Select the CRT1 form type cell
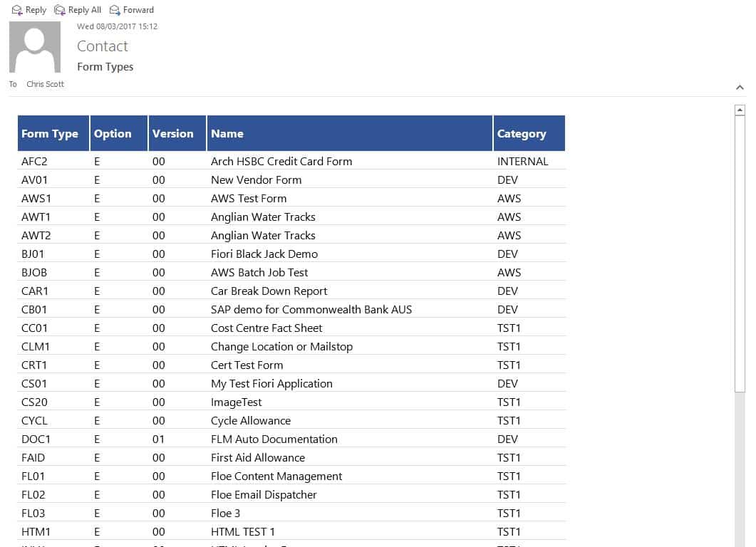Viewport: 756px width, 547px height. tap(33, 365)
